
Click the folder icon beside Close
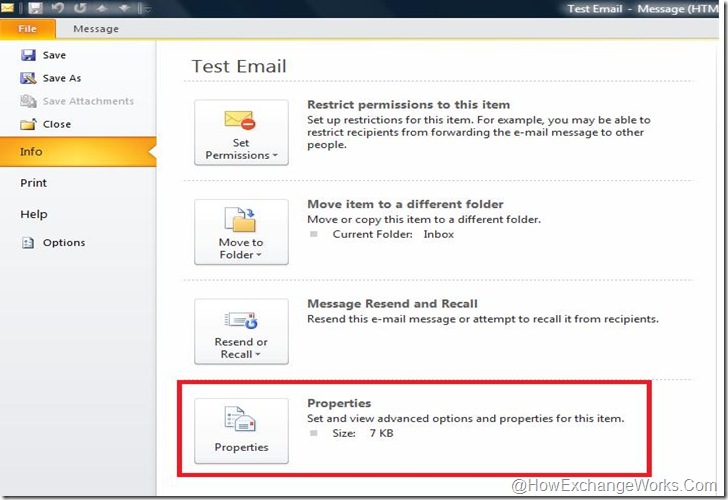tap(28, 124)
